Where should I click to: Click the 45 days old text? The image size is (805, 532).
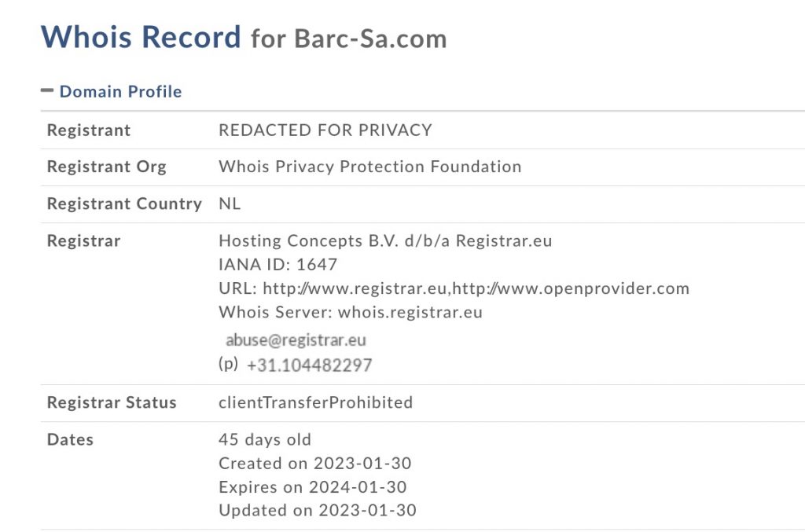[x=265, y=439]
